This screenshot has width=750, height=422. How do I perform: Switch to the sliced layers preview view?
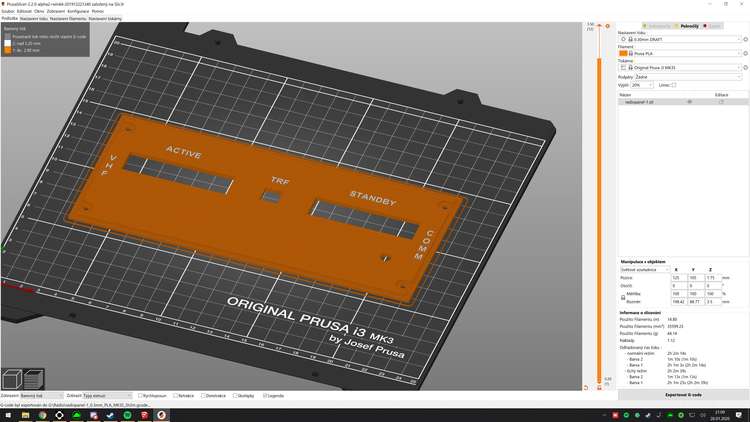[33, 379]
